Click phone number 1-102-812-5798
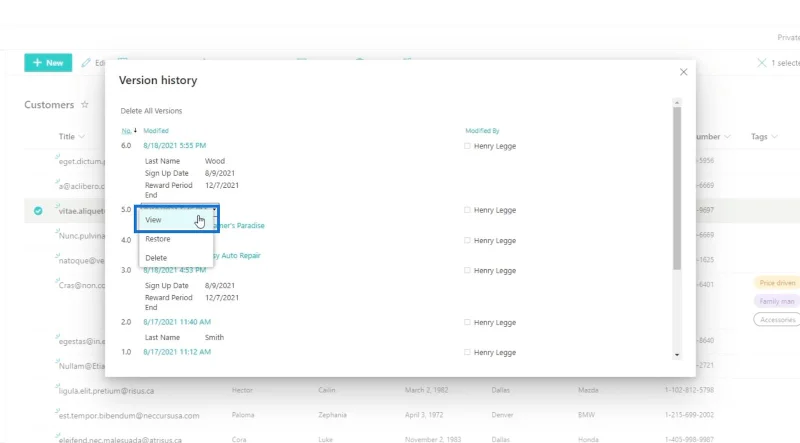The width and height of the screenshot is (800, 443). tap(689, 390)
